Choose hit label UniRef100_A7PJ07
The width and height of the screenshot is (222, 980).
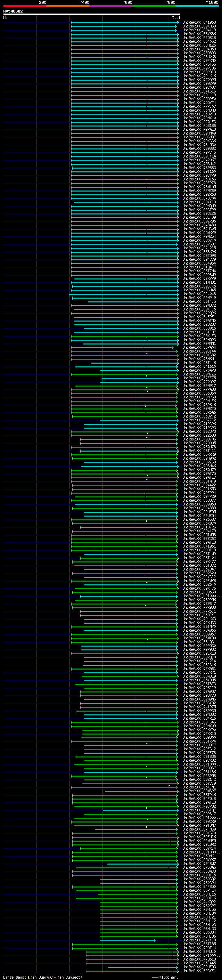pyautogui.click(x=199, y=106)
